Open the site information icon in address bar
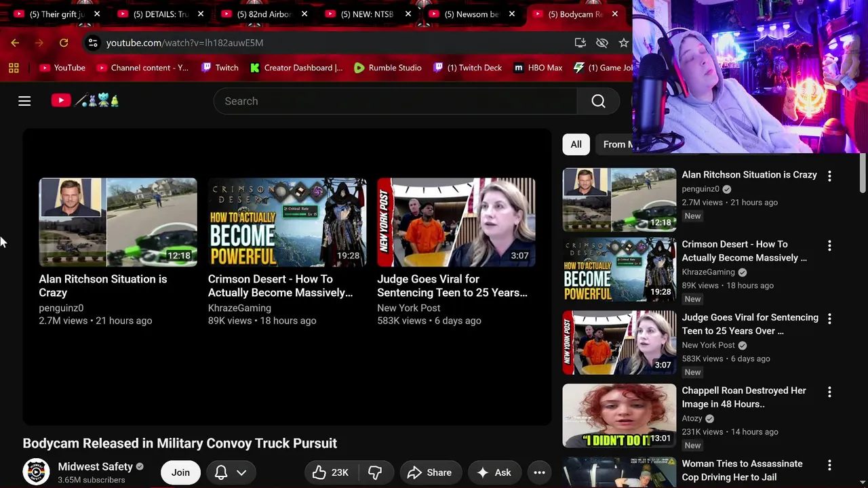Image resolution: width=868 pixels, height=488 pixels. [93, 43]
